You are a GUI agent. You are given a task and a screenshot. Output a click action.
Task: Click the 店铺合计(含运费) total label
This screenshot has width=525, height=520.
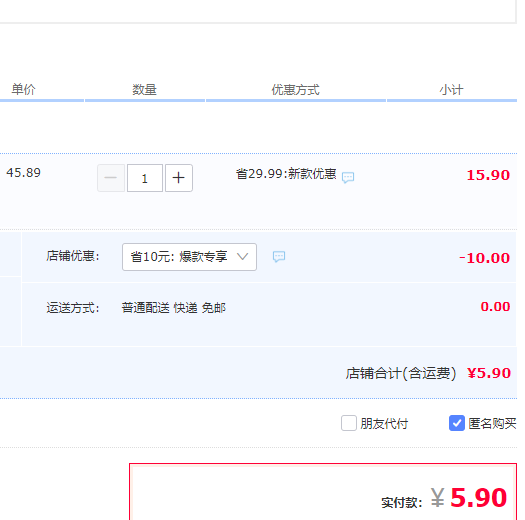(401, 373)
